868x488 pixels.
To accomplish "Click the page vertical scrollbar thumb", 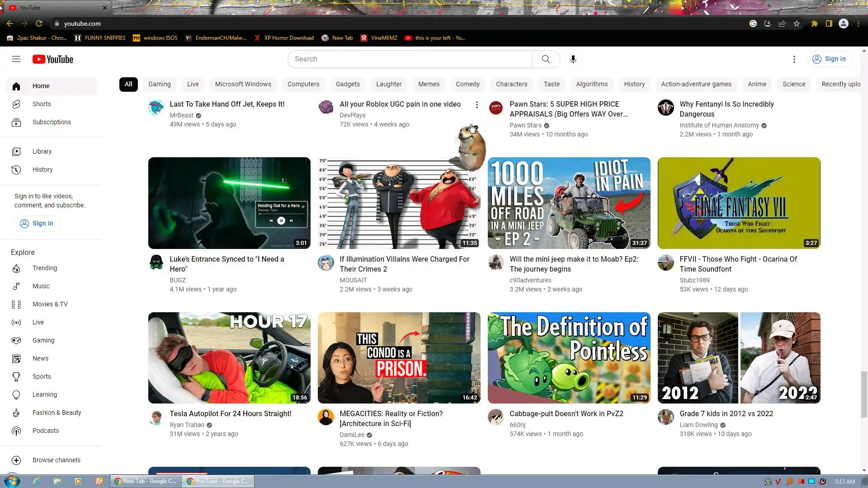I will tap(864, 393).
